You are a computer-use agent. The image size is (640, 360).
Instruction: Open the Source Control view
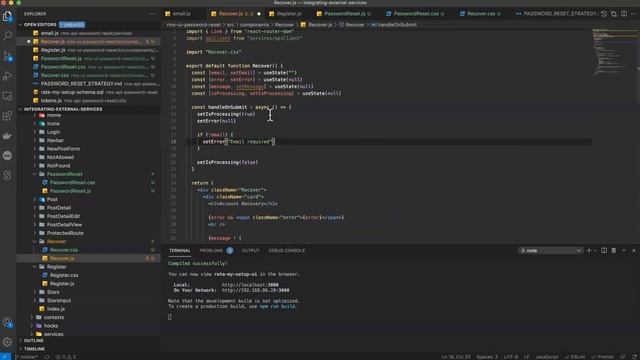pos(7,56)
